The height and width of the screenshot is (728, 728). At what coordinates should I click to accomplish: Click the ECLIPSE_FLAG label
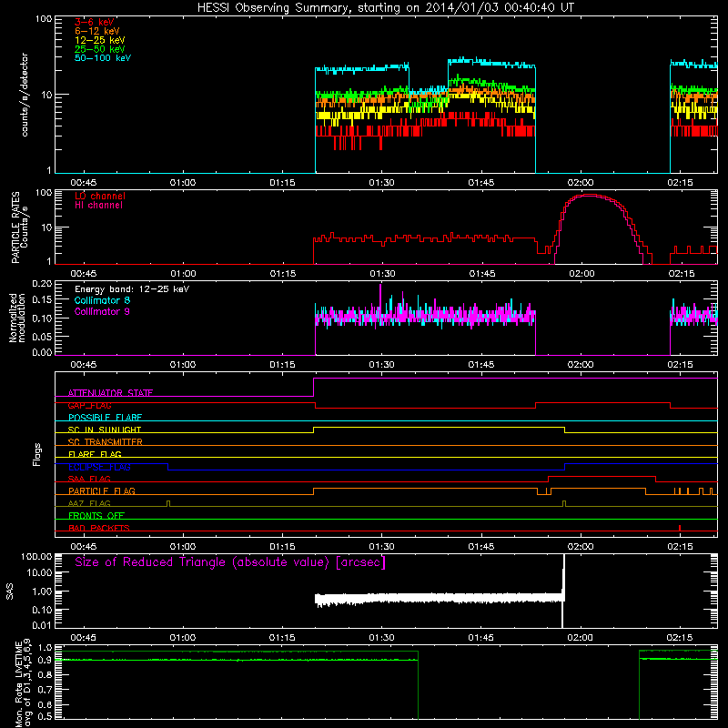pos(99,467)
